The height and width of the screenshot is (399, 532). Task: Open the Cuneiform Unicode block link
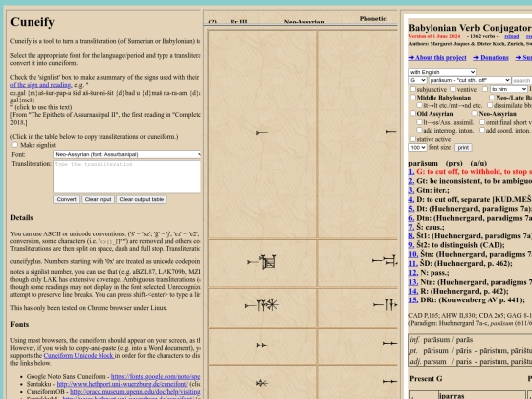[79, 356]
